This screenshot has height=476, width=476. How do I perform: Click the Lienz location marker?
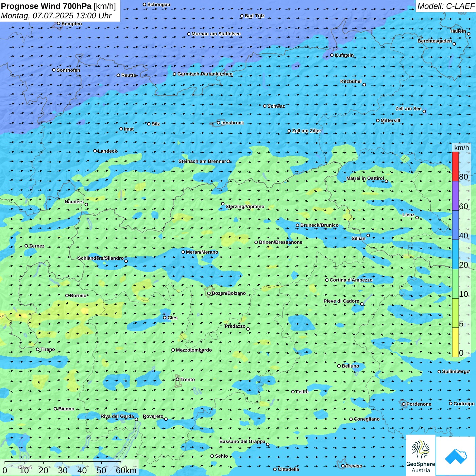[x=417, y=218]
